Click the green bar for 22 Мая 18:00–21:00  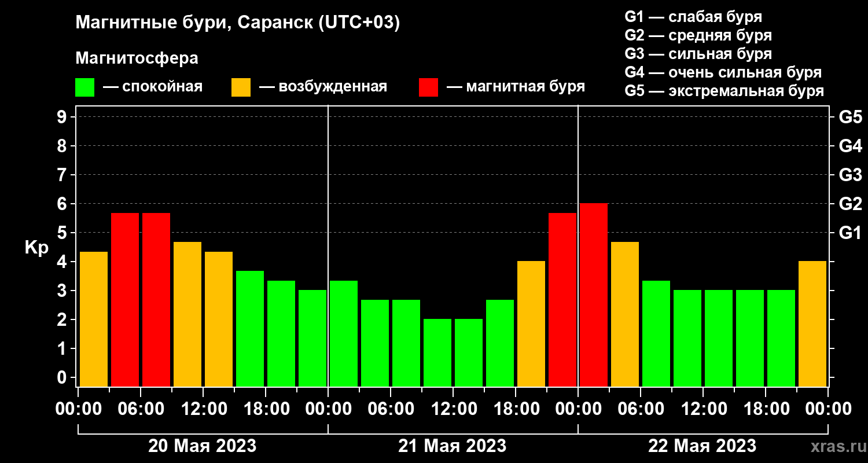pos(781,339)
